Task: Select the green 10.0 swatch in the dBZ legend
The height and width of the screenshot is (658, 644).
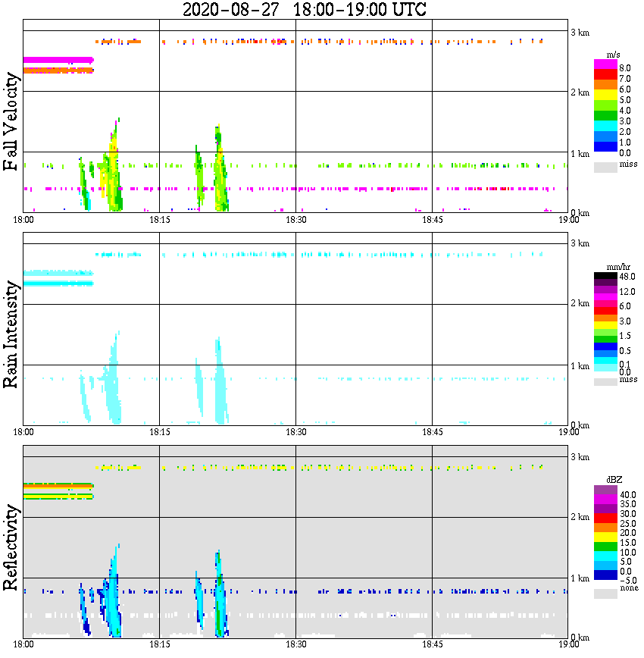Action: [x=605, y=547]
